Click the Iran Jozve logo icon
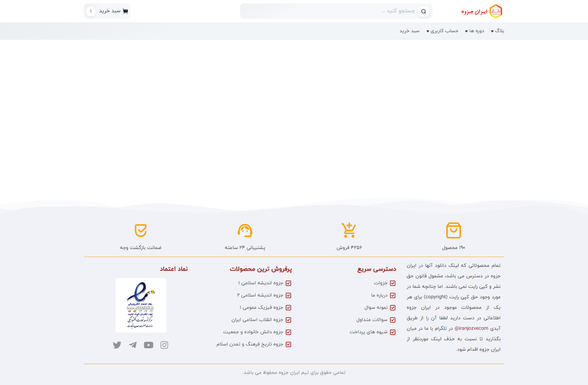 pyautogui.click(x=495, y=11)
